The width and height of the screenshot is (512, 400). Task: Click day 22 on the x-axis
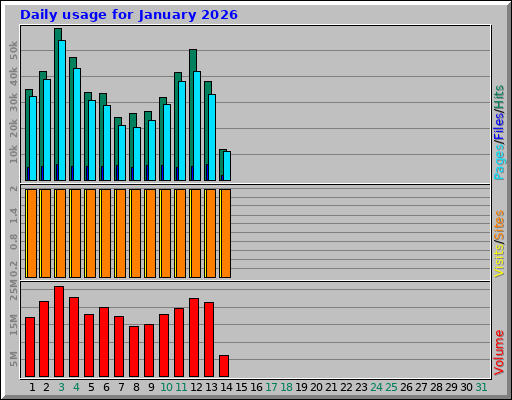[346, 387]
